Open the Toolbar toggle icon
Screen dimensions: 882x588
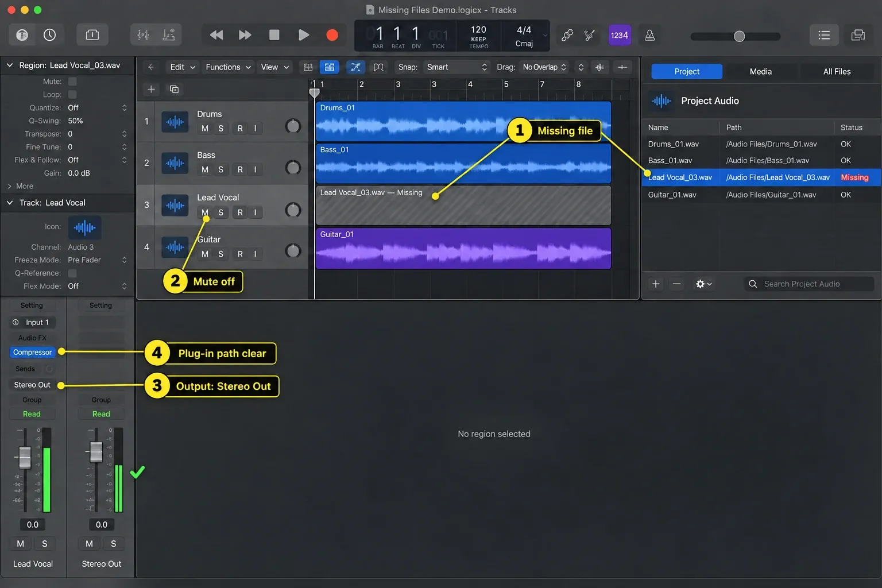pos(92,35)
